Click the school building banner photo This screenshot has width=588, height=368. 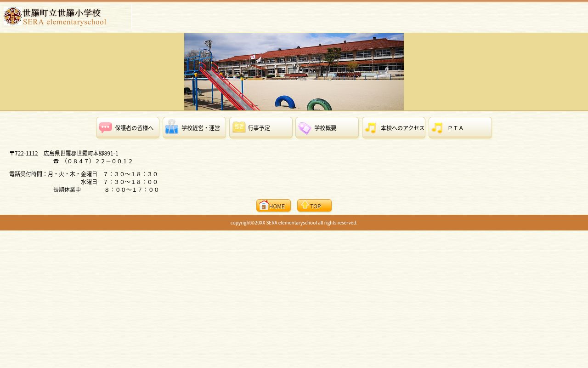pos(294,72)
